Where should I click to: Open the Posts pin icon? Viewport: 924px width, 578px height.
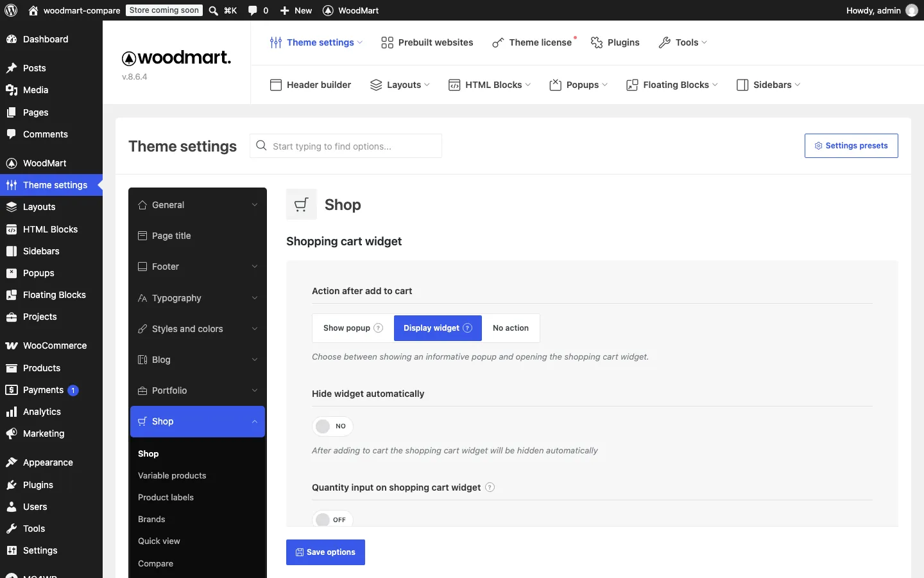coord(12,68)
